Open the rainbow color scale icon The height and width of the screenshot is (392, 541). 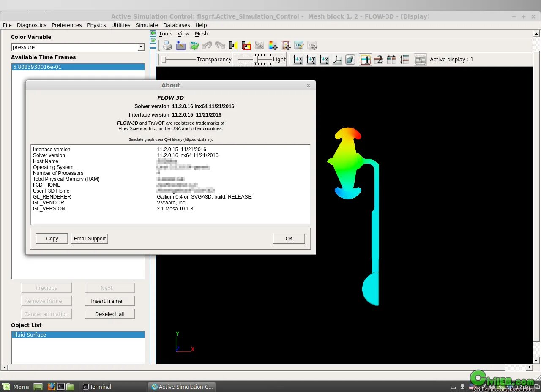(273, 46)
